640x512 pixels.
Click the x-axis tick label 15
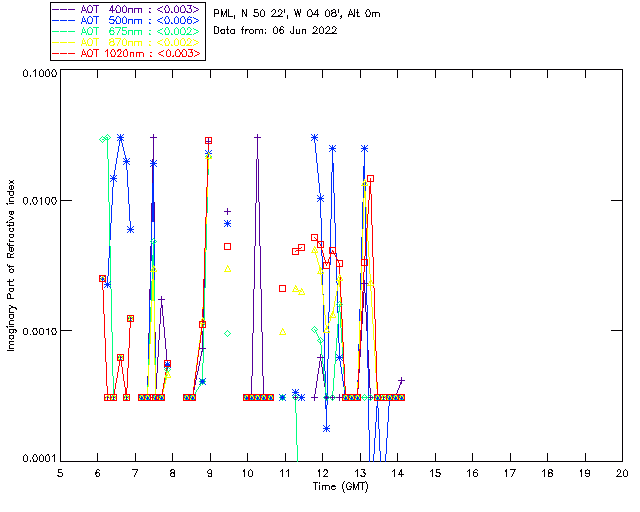(x=434, y=472)
